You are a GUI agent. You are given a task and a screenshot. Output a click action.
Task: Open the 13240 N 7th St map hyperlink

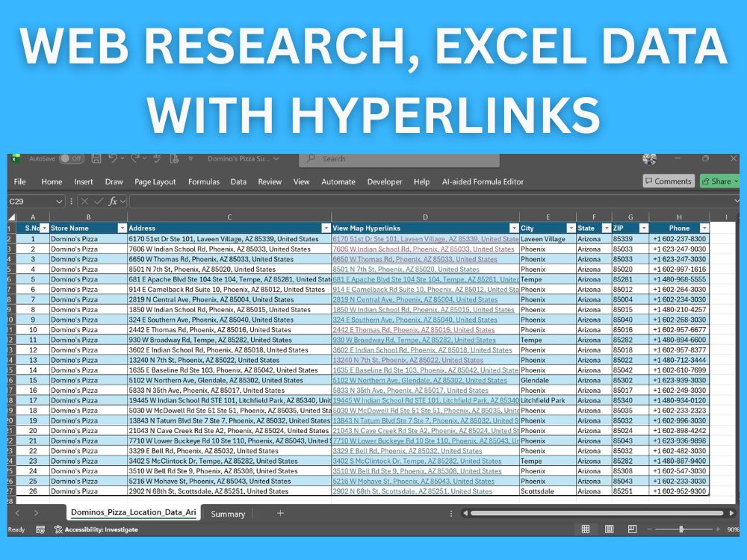(408, 360)
